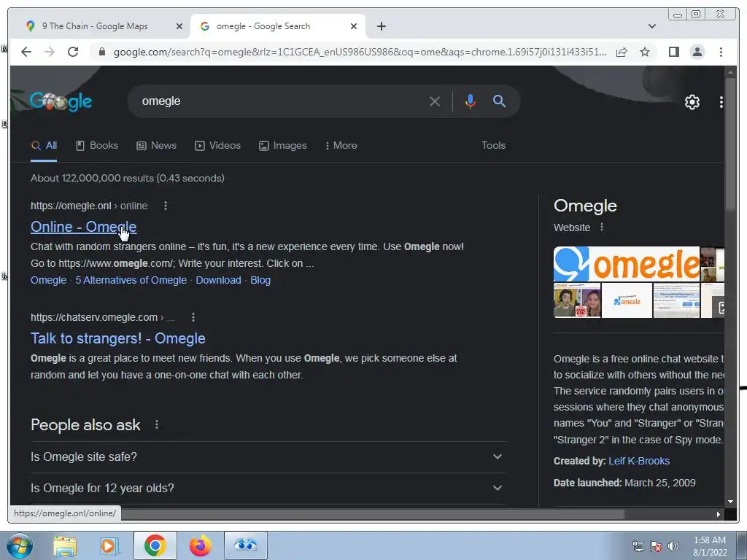Screen dimensions: 747x560
Task: Open the Blog sitelink
Action: click(x=260, y=281)
